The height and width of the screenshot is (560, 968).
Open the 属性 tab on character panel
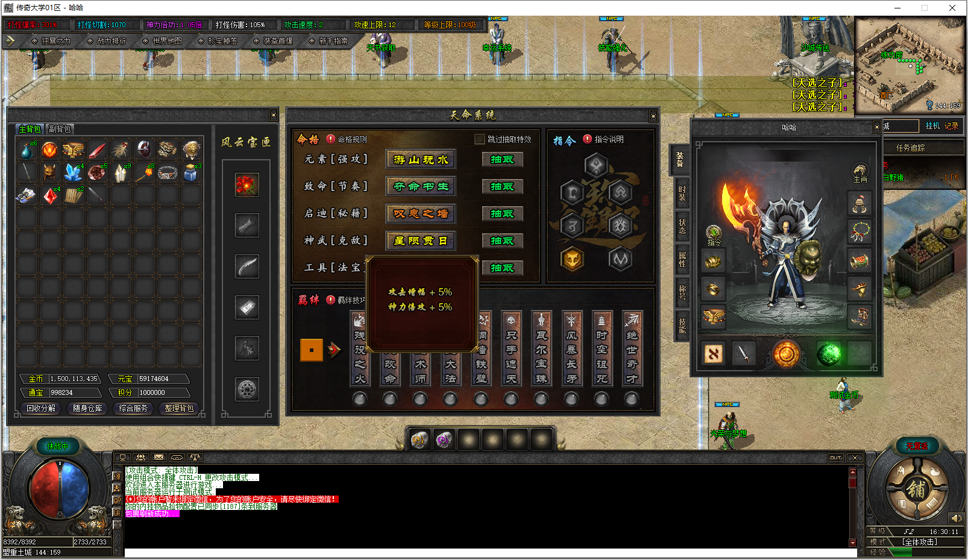tap(682, 259)
